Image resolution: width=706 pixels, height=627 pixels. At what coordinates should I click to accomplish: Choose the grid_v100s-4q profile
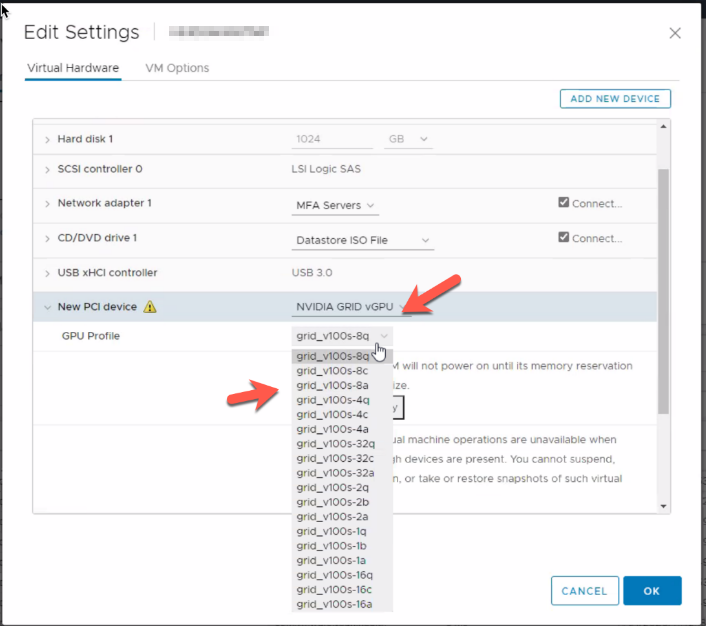tap(342, 400)
